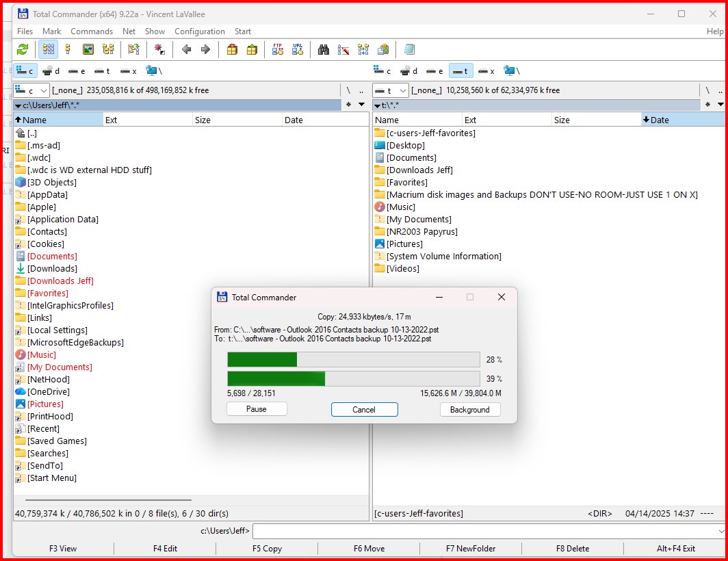Click the FTP connect toolbar icon
The width and height of the screenshot is (728, 561).
278,49
